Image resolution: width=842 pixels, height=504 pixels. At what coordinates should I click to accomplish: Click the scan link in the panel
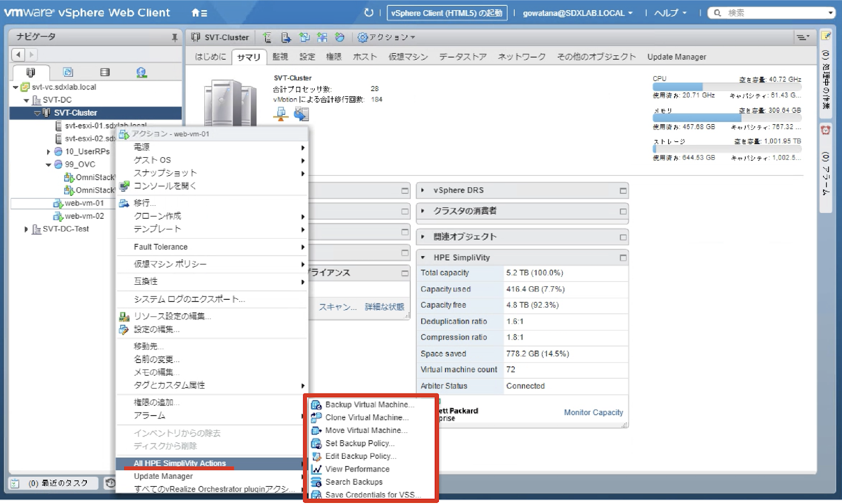point(337,307)
